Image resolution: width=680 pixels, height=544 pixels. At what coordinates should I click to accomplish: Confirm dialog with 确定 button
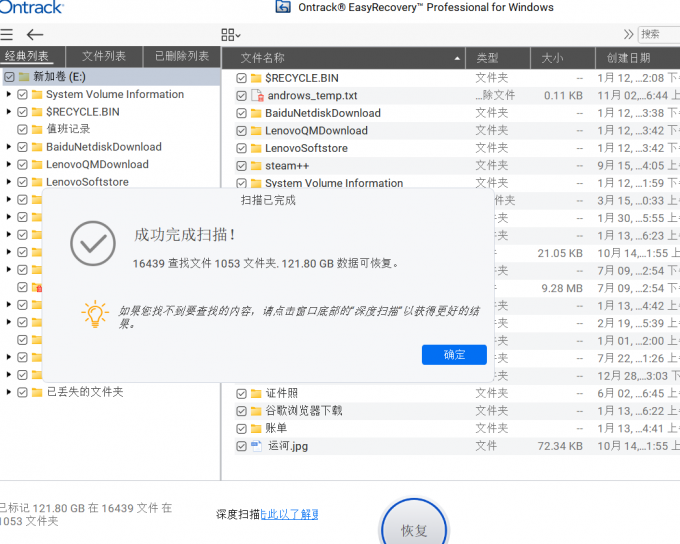pos(454,355)
